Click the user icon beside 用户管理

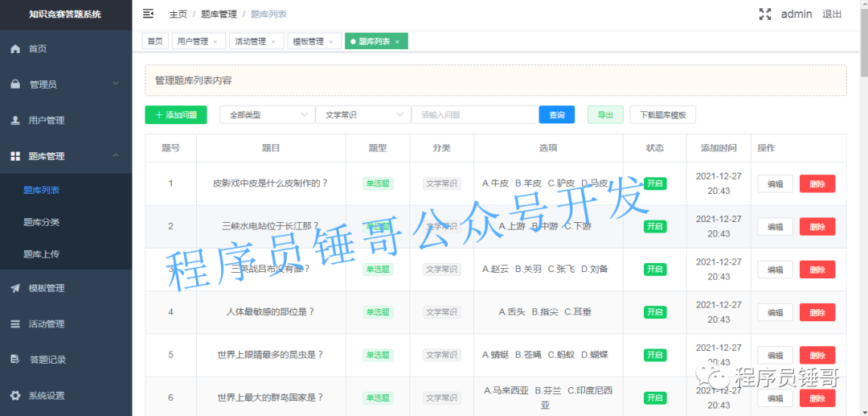[15, 120]
